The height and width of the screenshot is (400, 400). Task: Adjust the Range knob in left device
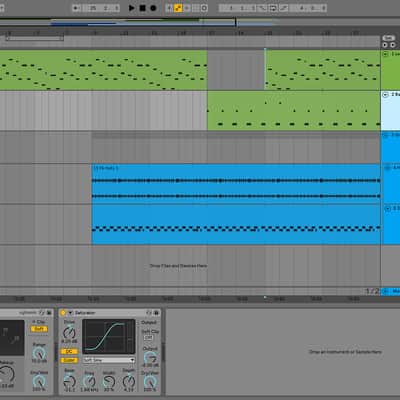39,353
